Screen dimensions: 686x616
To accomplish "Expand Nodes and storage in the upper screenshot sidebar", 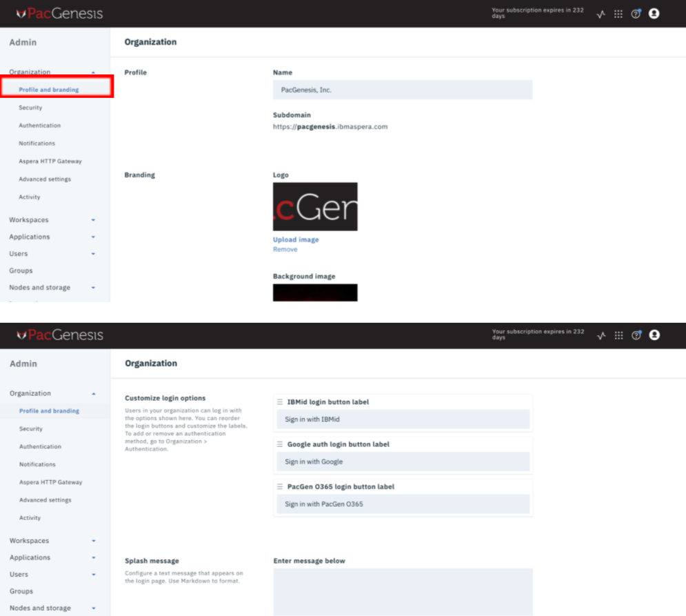I will coord(93,288).
